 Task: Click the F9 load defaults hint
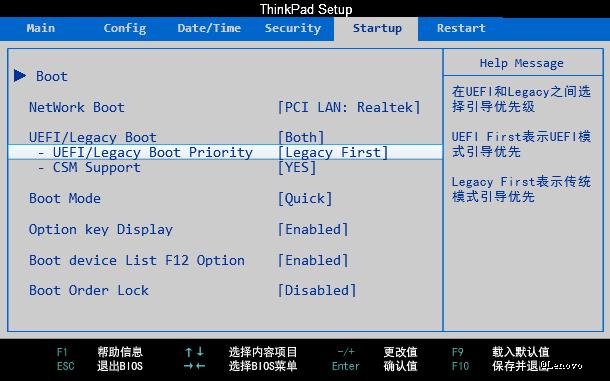click(500, 352)
